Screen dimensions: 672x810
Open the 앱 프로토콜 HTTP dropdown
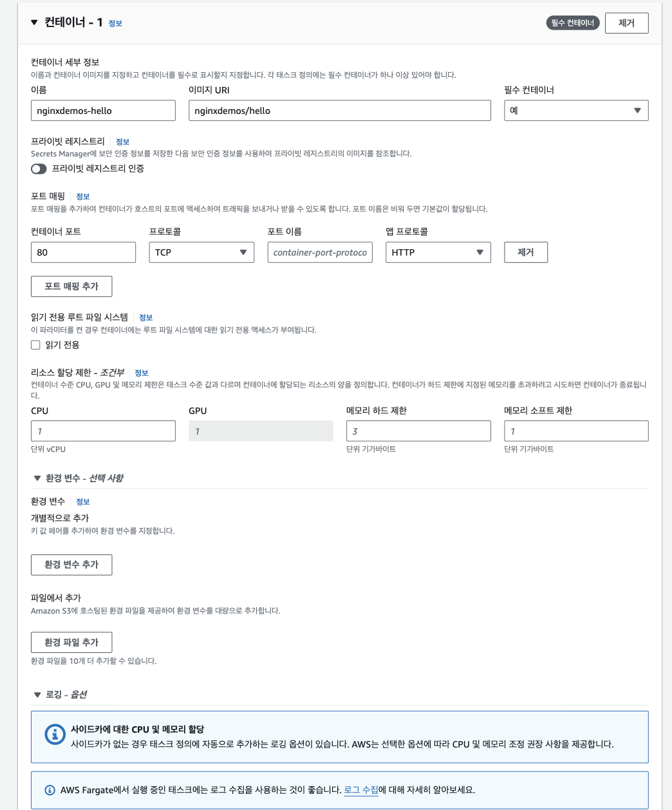pos(438,252)
